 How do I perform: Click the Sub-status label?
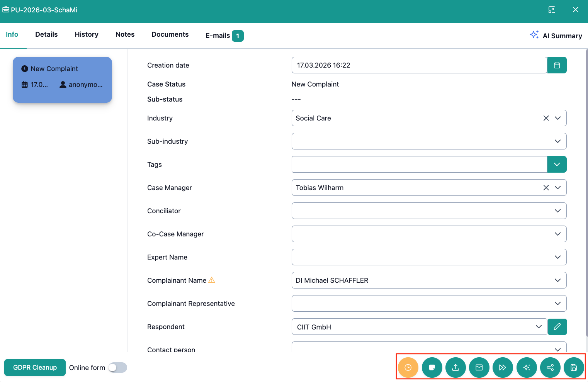165,99
